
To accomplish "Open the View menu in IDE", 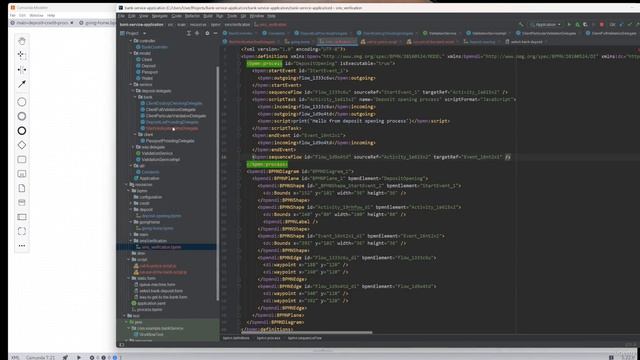I will [144, 16].
